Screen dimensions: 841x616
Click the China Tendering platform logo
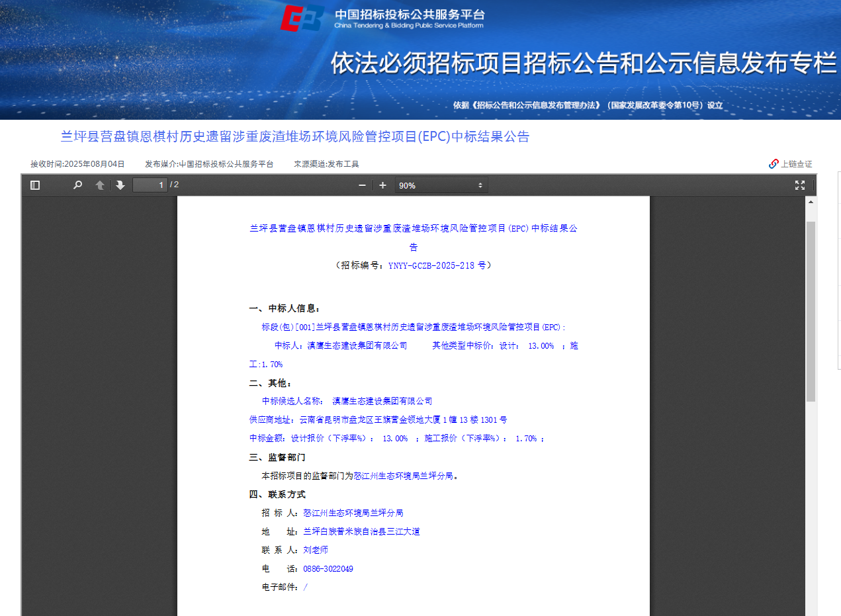304,18
